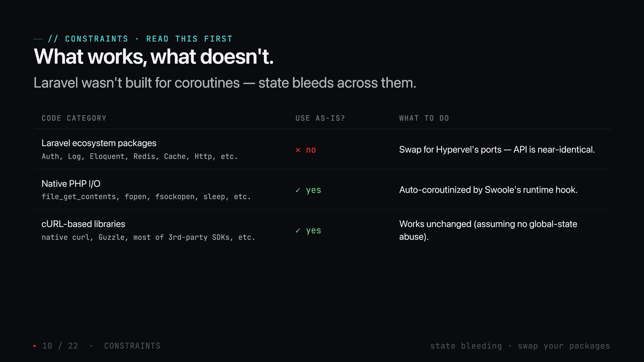Click the 'Laravel ecosystem packages' row title
Screen dimensions: 644x362
pyautogui.click(x=99, y=143)
